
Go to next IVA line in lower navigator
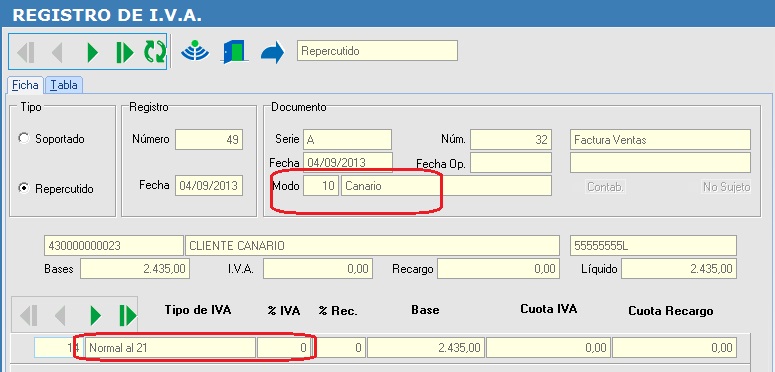95,315
